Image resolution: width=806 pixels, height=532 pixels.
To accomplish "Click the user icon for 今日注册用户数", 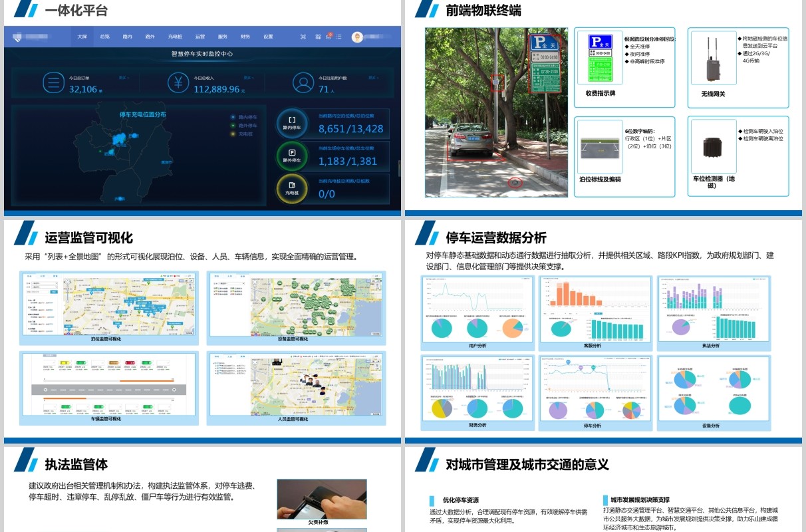I will (303, 83).
